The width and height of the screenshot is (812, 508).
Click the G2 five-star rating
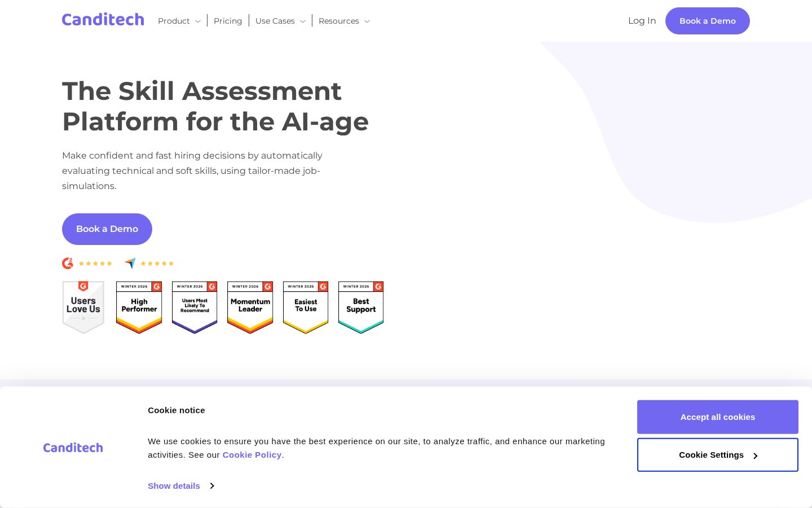pos(95,264)
